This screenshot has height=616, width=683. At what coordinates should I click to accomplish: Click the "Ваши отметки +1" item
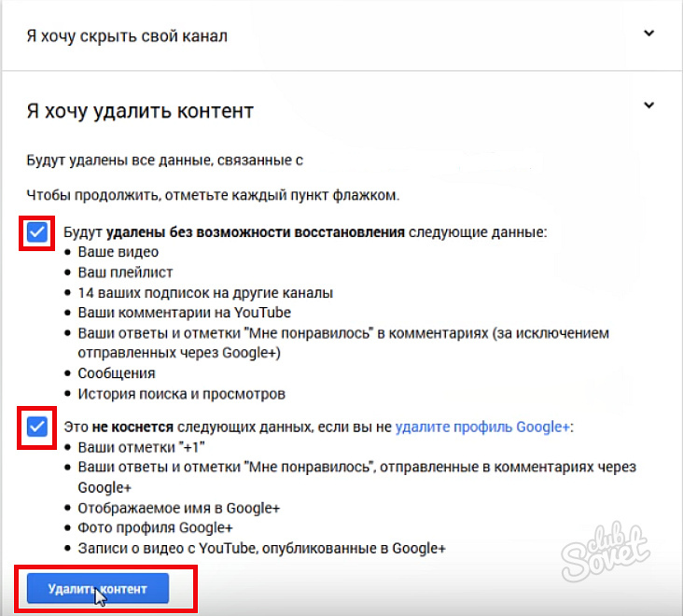pyautogui.click(x=141, y=447)
